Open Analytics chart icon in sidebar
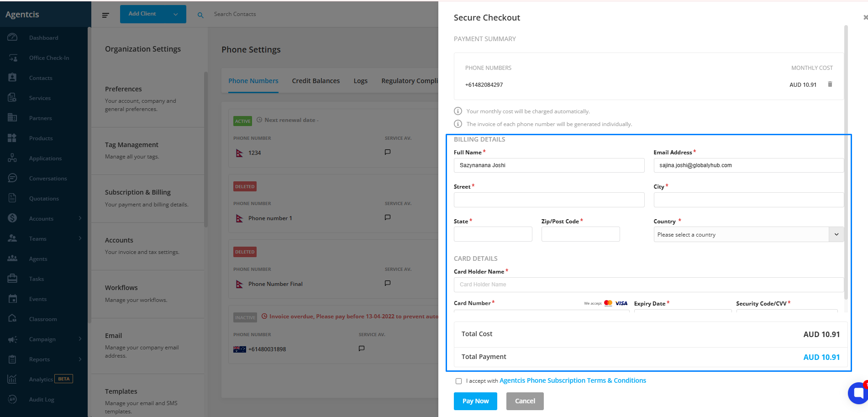Screen dimensions: 868x417 (x=12, y=379)
